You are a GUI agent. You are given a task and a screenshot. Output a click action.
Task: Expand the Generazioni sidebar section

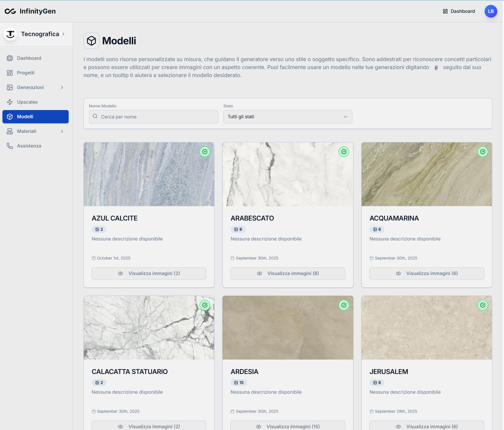tap(62, 87)
